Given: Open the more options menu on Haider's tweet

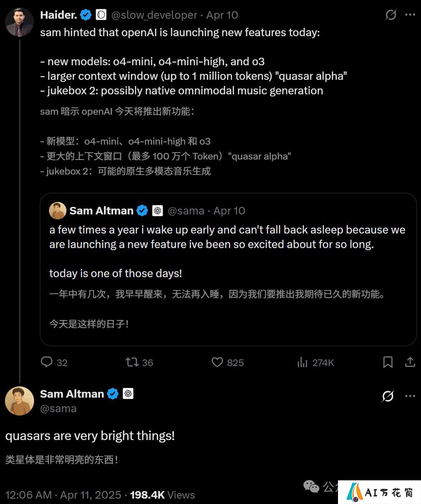Looking at the screenshot, I should [410, 15].
